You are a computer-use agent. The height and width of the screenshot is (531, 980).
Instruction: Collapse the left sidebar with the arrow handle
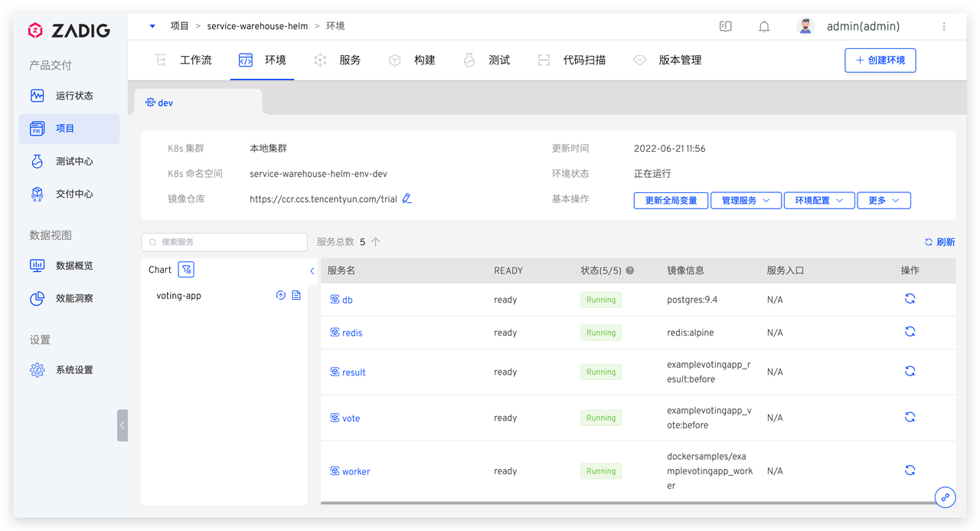122,425
